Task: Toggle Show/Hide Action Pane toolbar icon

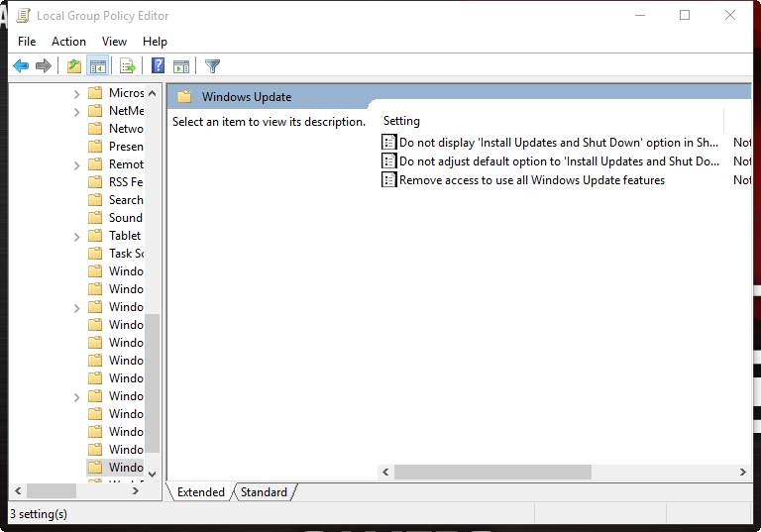Action: tap(181, 66)
